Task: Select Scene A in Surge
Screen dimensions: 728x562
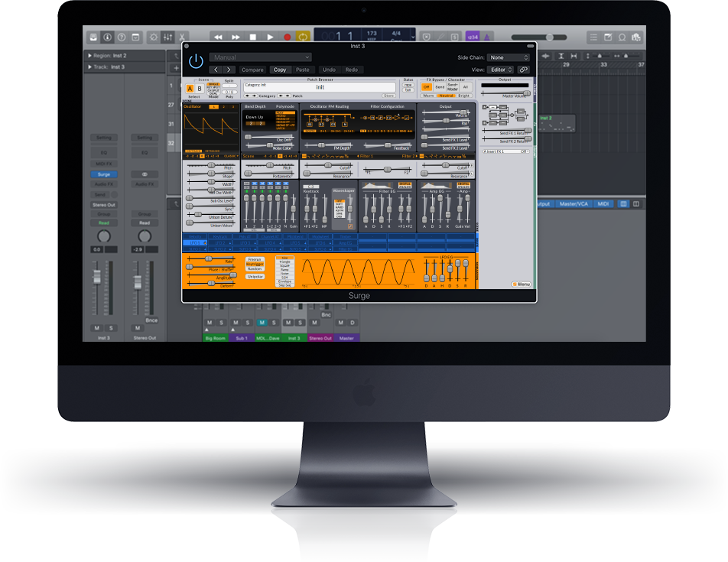Action: coord(190,89)
